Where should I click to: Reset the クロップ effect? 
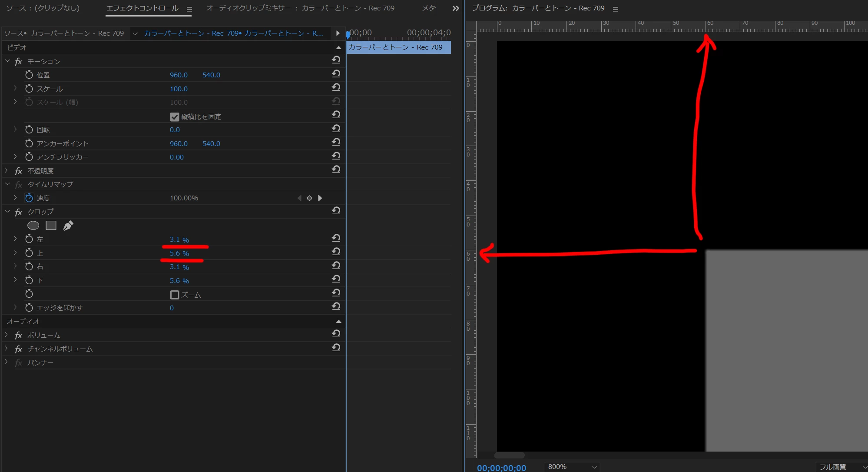pyautogui.click(x=336, y=211)
